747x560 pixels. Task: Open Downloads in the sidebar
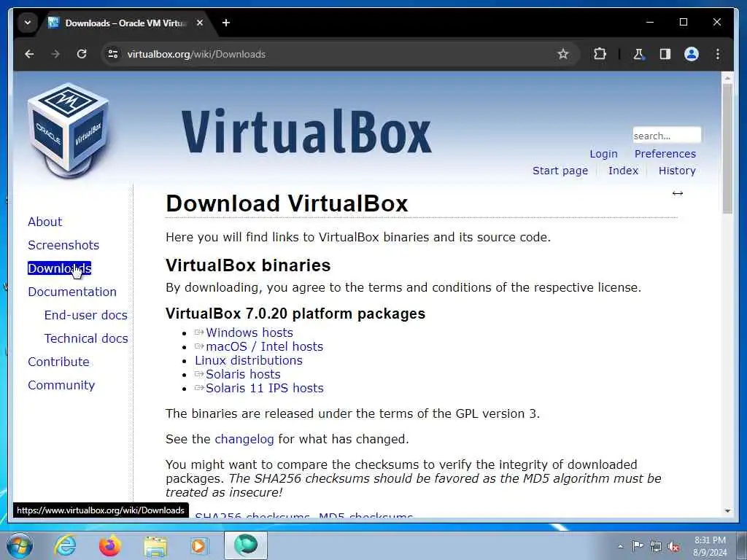60,268
